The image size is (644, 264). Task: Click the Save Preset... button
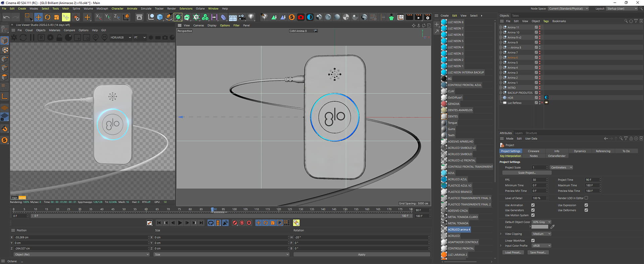click(538, 253)
